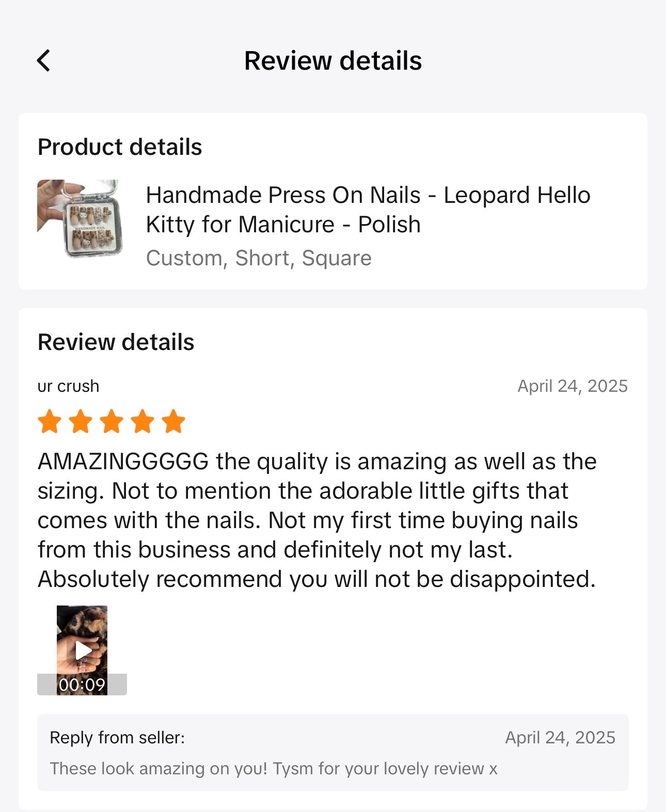Tap the seller reply date

(x=560, y=738)
